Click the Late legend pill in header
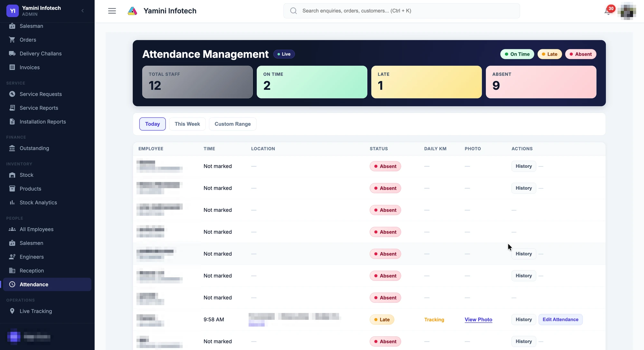Image resolution: width=644 pixels, height=350 pixels. [549, 54]
